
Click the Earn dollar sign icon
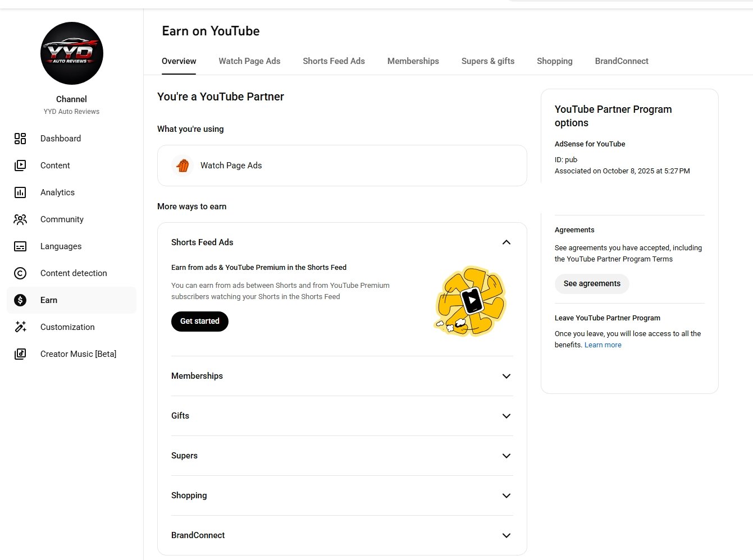pyautogui.click(x=20, y=300)
